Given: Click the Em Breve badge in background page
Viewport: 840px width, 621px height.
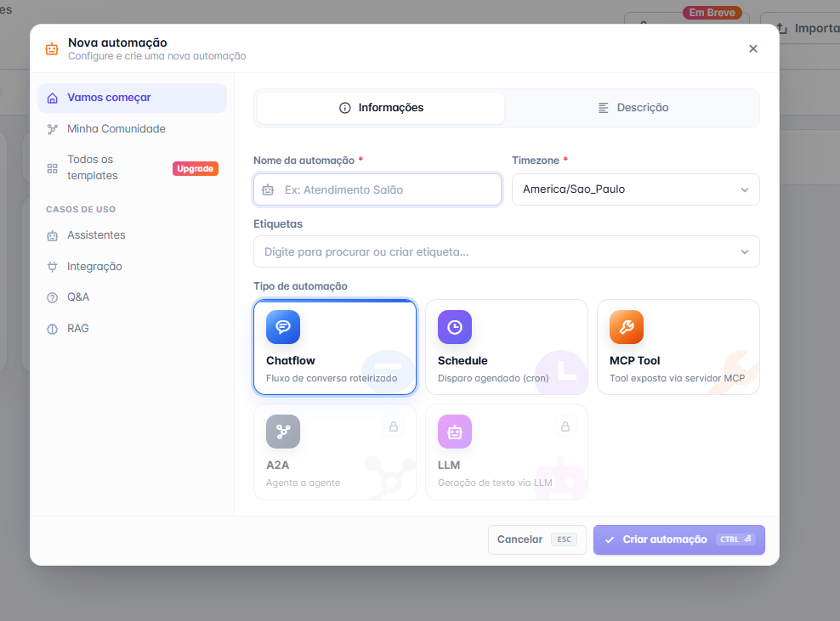Looking at the screenshot, I should point(712,12).
